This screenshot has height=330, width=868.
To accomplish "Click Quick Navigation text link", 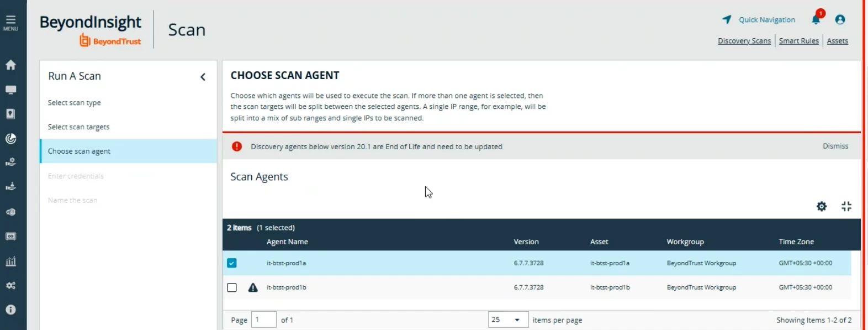I will pos(766,20).
